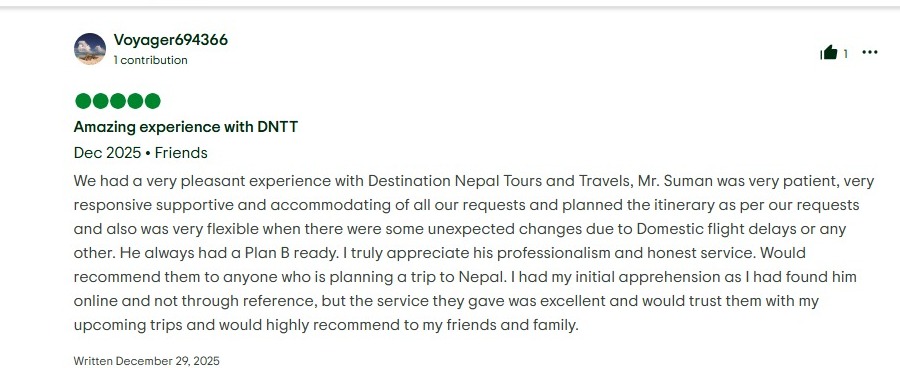Click the 'Written December 29, 2025' line
Screen dimensions: 900x368
[x=146, y=361]
